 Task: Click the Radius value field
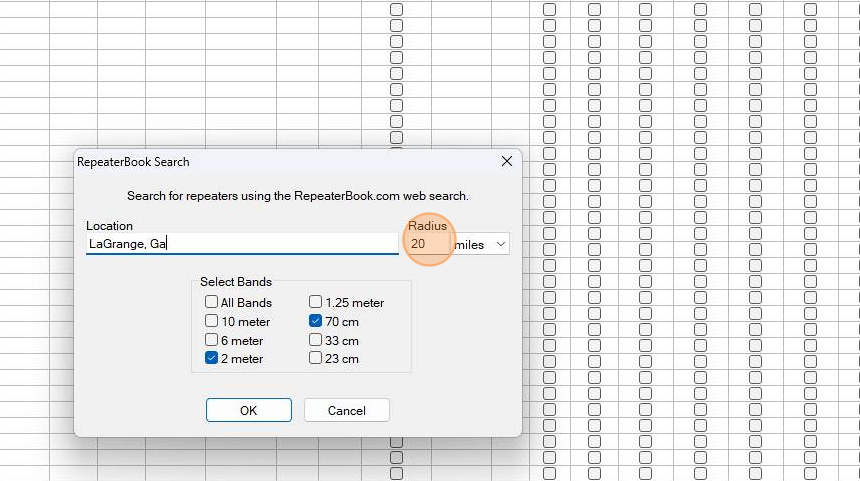pos(429,244)
